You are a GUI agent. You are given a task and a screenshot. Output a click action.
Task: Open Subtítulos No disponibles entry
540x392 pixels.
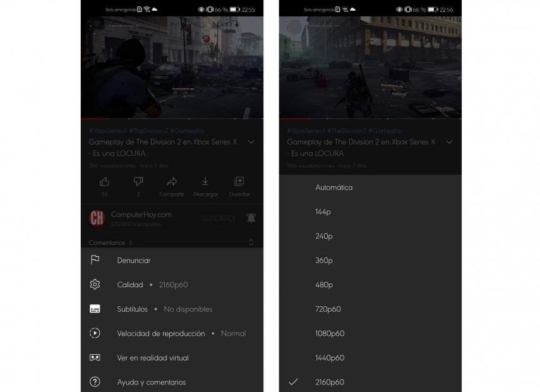tap(172, 309)
